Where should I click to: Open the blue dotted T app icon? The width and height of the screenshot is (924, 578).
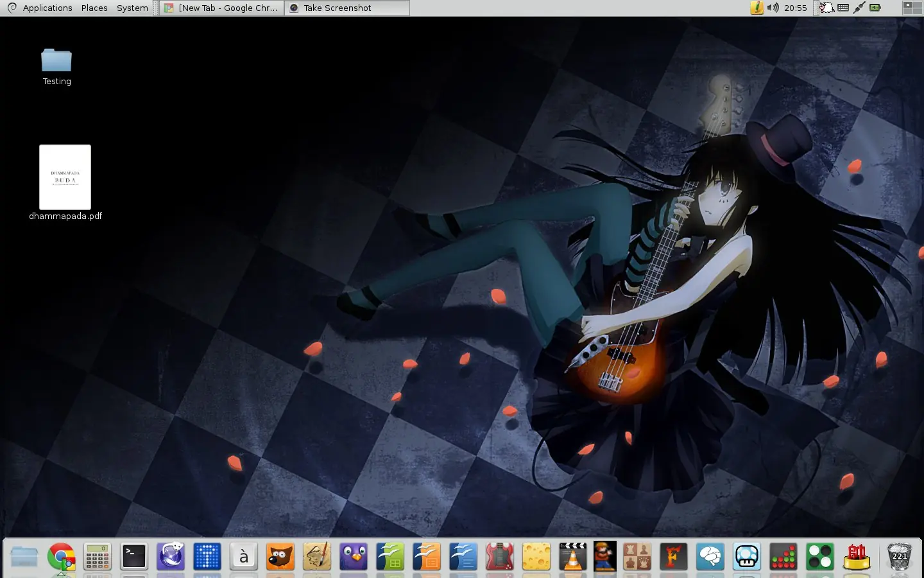click(207, 556)
